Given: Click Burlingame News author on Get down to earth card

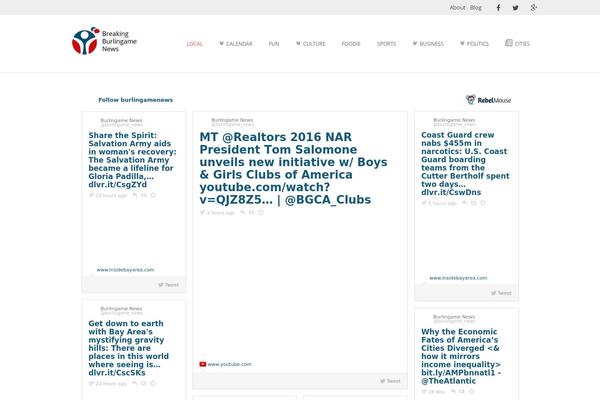Looking at the screenshot, I should pos(121,309).
